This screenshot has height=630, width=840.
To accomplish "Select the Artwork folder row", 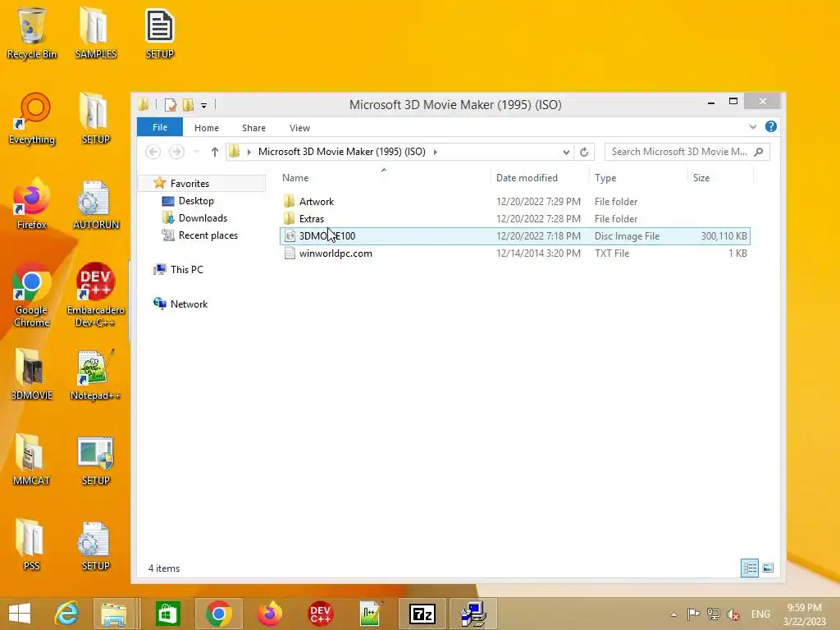I will pos(515,202).
